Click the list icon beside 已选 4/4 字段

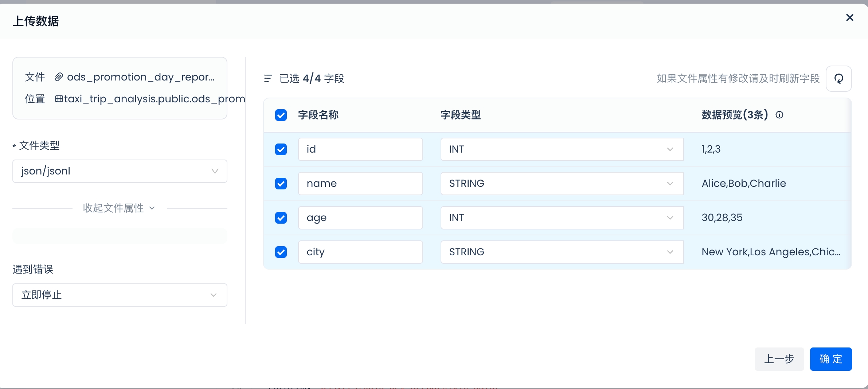[x=268, y=79]
